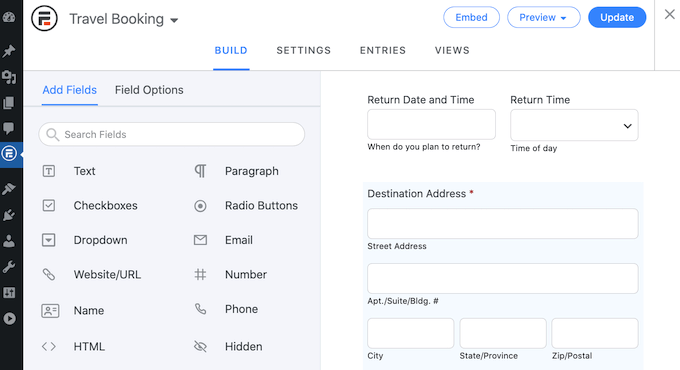
Task: Click the Update button
Action: pyautogui.click(x=617, y=17)
